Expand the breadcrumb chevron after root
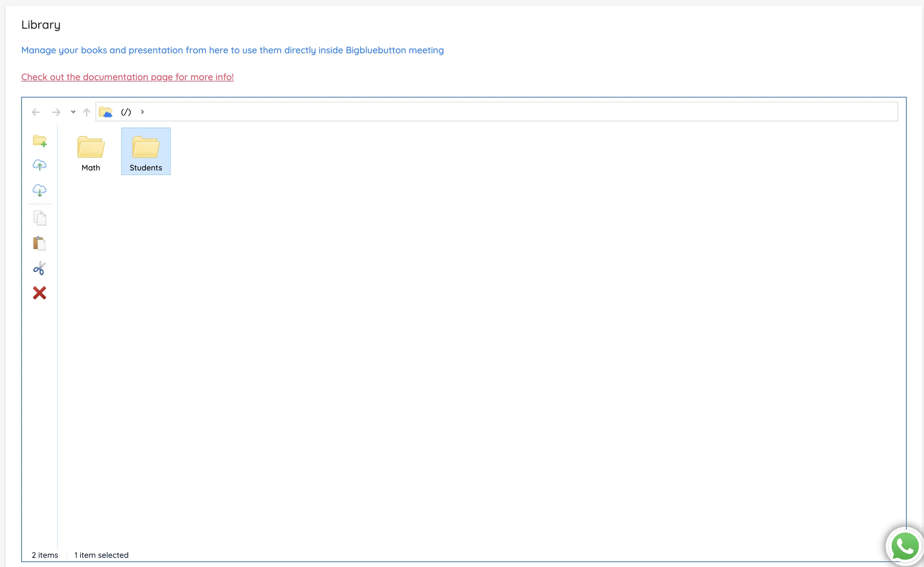Viewport: 924px width, 567px height. coord(143,112)
